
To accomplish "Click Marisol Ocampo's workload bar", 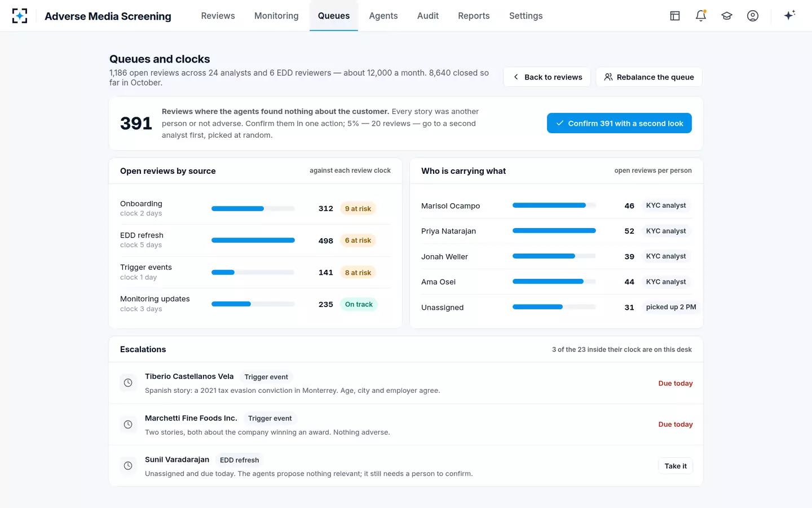I will tap(554, 205).
